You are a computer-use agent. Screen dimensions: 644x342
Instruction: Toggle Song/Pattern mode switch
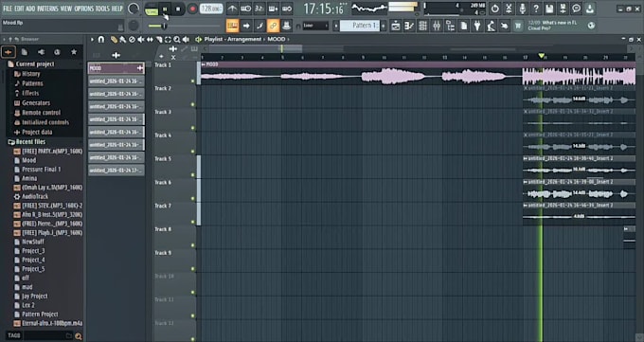coord(152,9)
